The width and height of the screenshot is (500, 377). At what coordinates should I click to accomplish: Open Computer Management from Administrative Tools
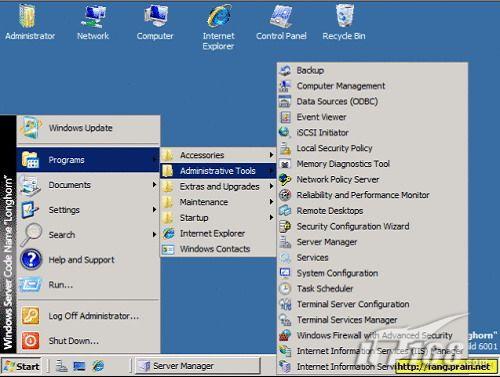372,86
